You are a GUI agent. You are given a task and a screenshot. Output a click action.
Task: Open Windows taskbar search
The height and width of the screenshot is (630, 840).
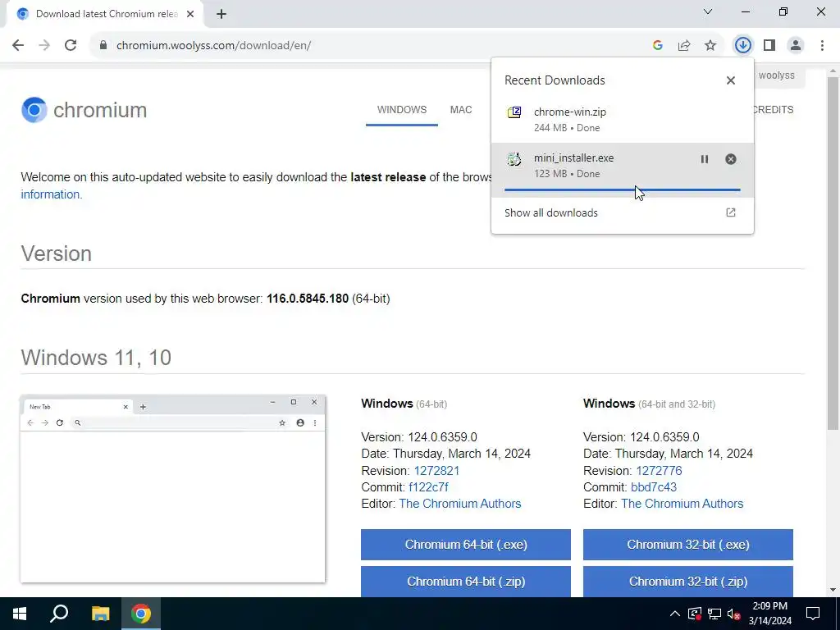[x=59, y=614]
